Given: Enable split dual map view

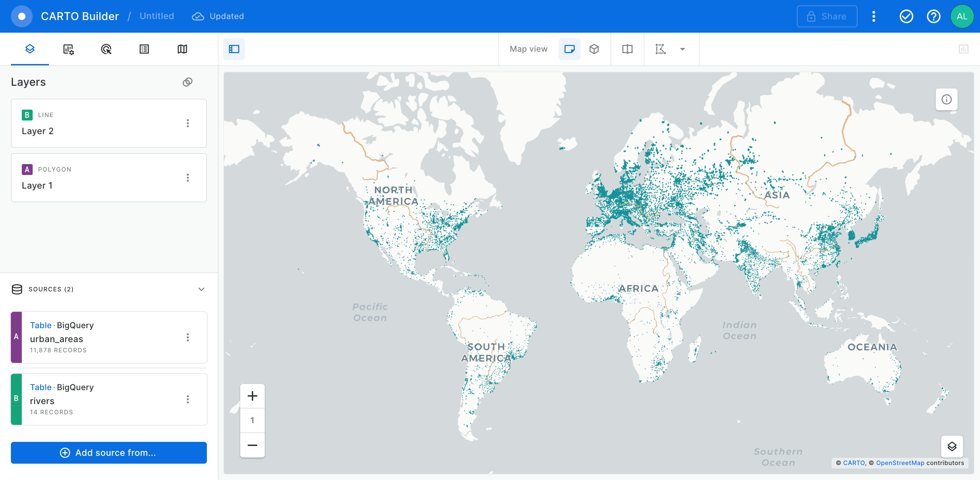Looking at the screenshot, I should (627, 49).
